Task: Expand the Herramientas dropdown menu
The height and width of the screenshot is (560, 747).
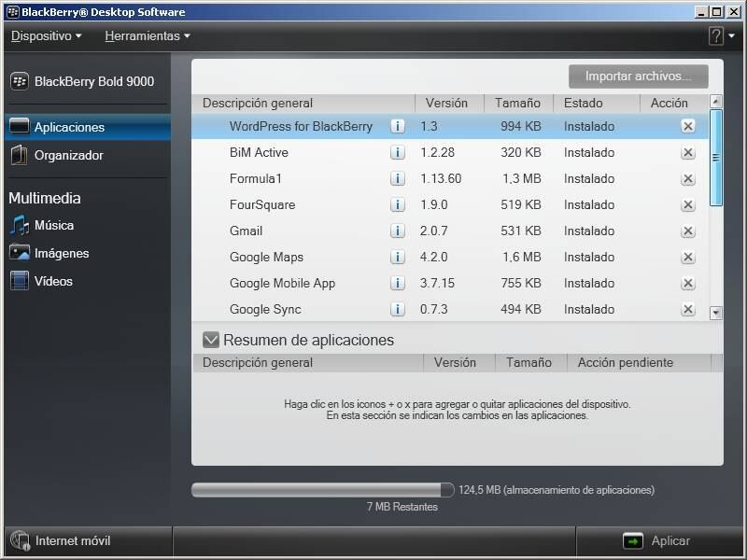Action: click(x=148, y=36)
